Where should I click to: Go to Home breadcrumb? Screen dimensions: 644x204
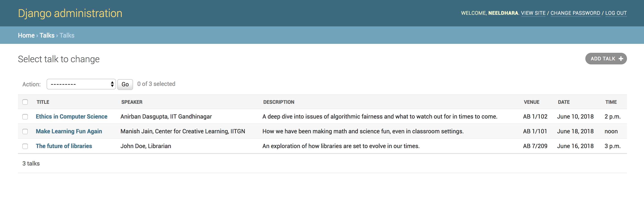click(x=26, y=35)
